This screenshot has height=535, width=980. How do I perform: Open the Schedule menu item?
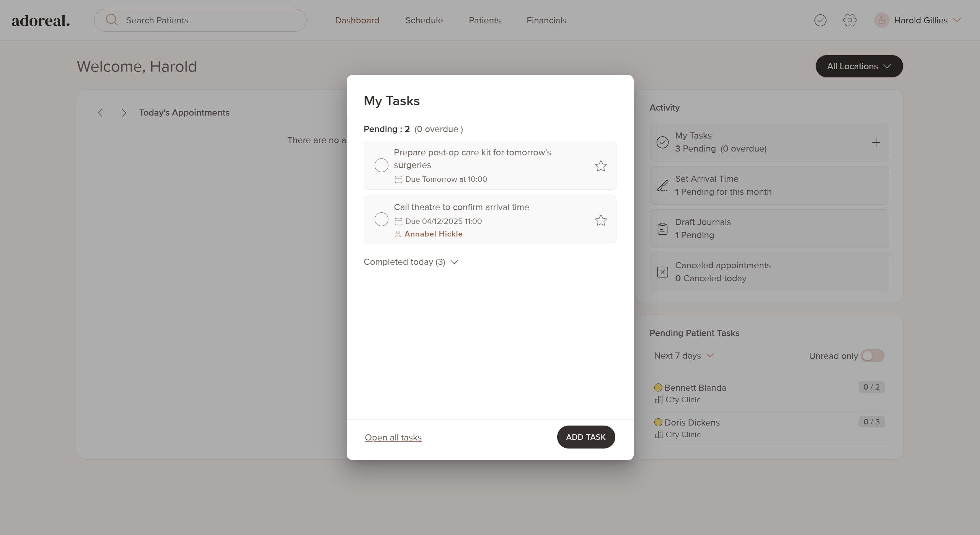pyautogui.click(x=424, y=20)
